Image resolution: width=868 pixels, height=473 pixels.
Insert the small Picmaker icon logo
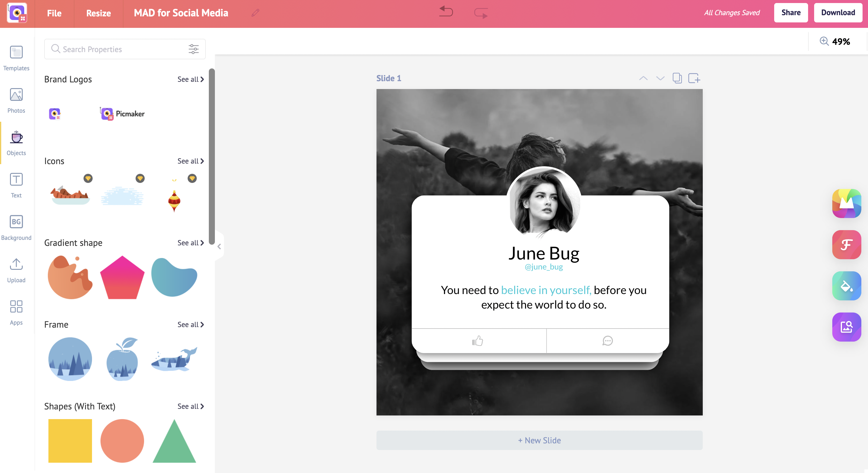tap(54, 114)
